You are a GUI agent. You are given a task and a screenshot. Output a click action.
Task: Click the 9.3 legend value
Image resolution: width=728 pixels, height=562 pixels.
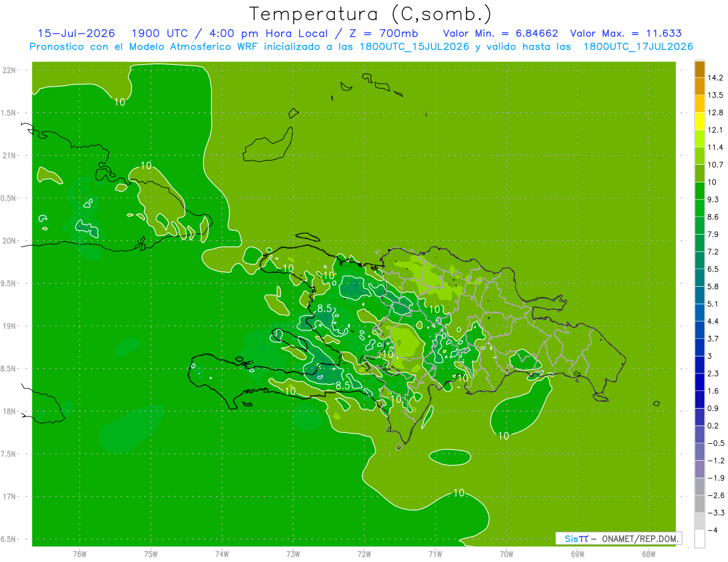point(713,200)
